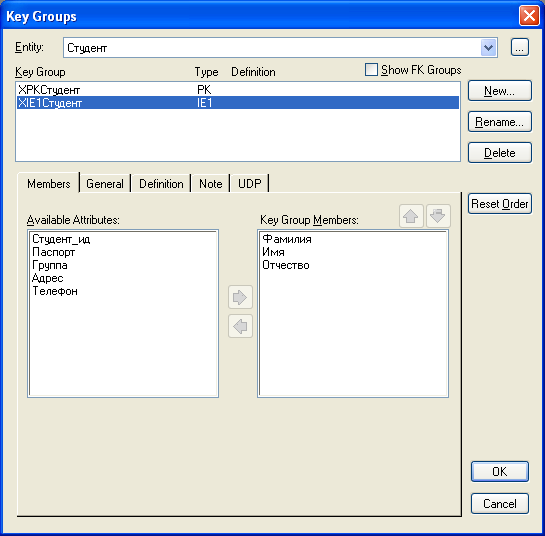
Task: Click the move-right arrow to add attribute
Action: (240, 297)
